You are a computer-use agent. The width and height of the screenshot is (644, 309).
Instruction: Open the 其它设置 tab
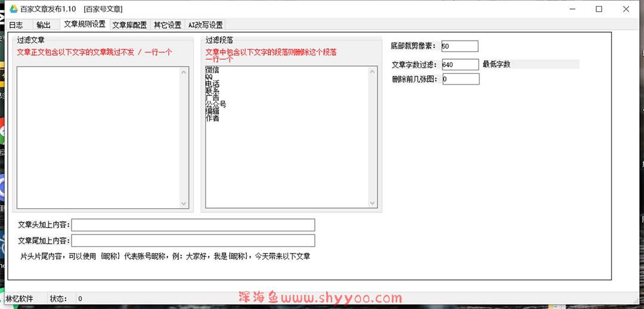tap(167, 25)
